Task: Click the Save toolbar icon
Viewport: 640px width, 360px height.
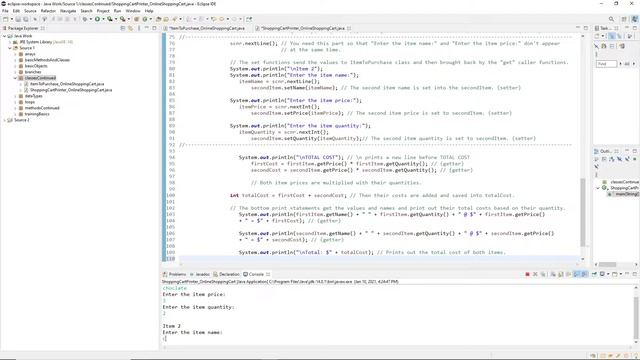Action: 18,19
